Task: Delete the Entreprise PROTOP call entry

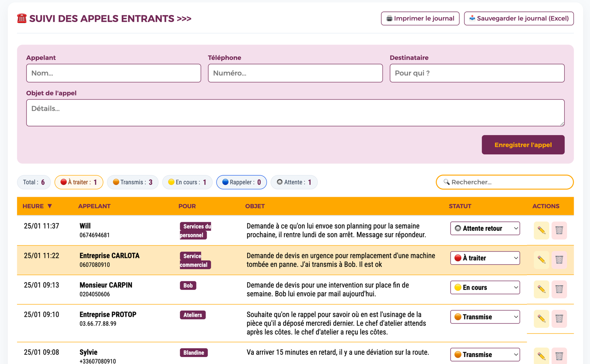Action: [x=559, y=319]
